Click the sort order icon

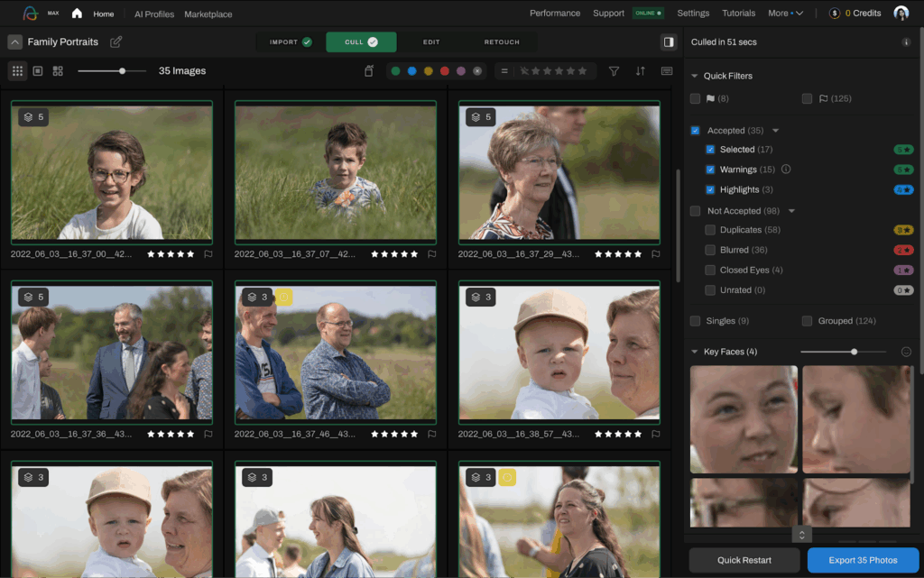click(x=641, y=71)
